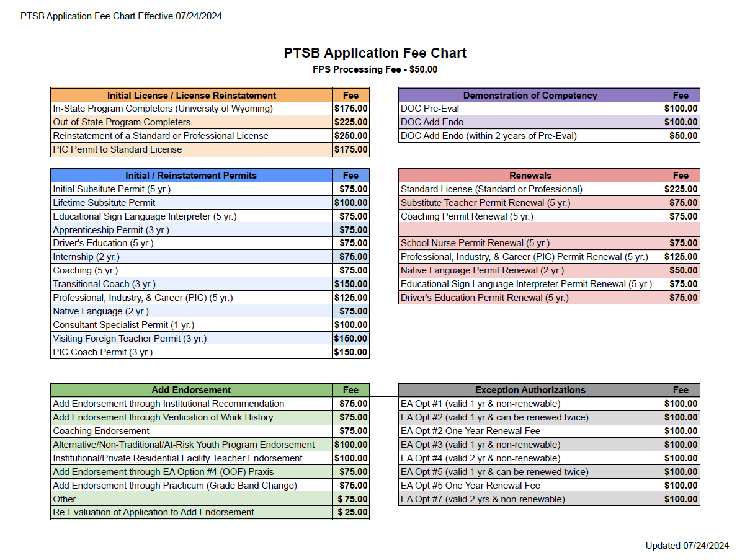Click the EA Opt #7 row label
Screen dimensions: 750x560
483,499
